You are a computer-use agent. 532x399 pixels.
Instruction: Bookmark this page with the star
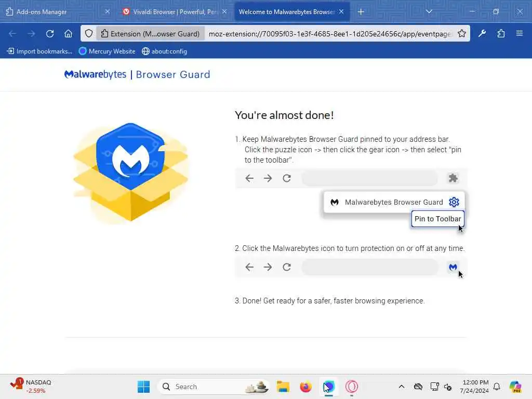tap(461, 33)
